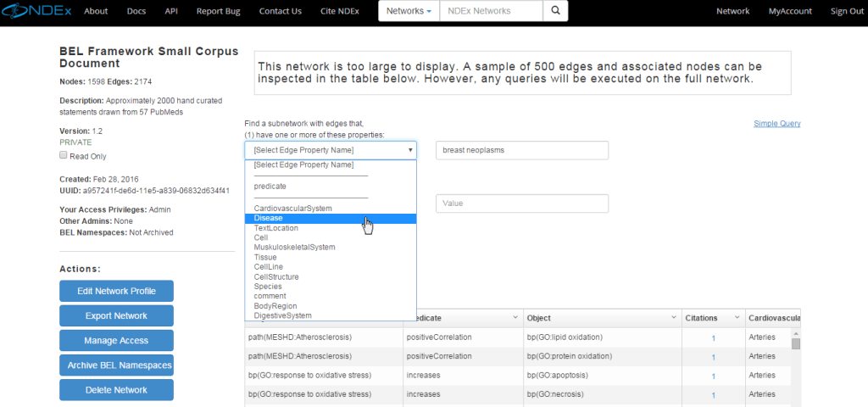Open citation 1 for protein oxidation row

(x=713, y=357)
